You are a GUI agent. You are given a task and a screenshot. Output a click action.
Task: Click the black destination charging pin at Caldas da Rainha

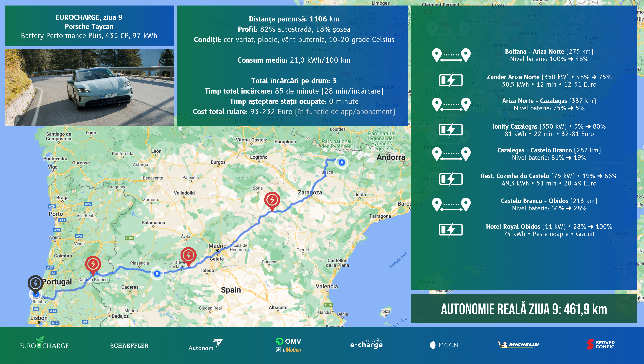(36, 285)
